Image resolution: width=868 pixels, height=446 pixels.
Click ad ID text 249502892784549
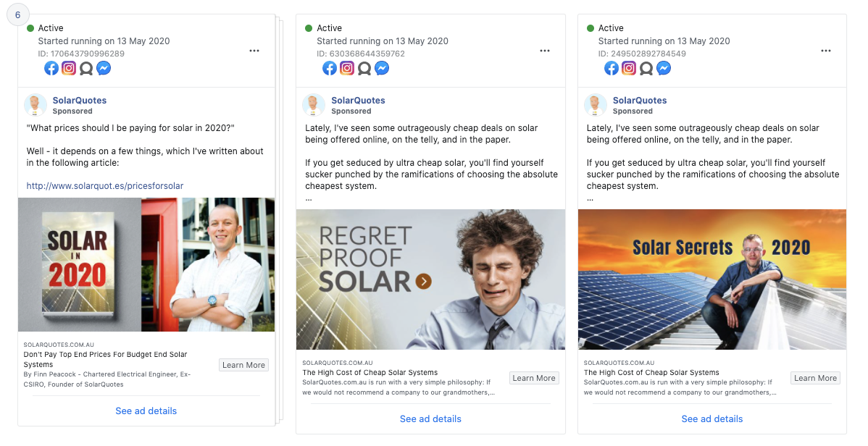click(x=642, y=54)
